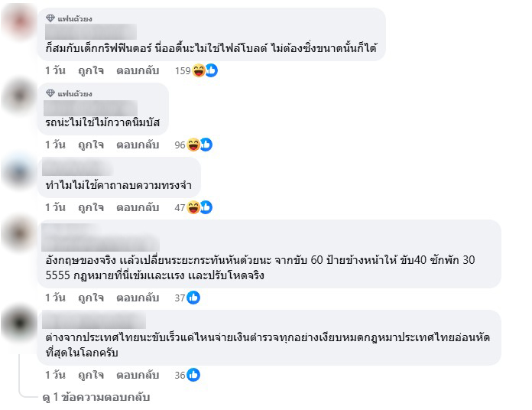This screenshot has width=532, height=410.
Task: Open the blurred author name of the memory charm comment
Action: pos(77,168)
